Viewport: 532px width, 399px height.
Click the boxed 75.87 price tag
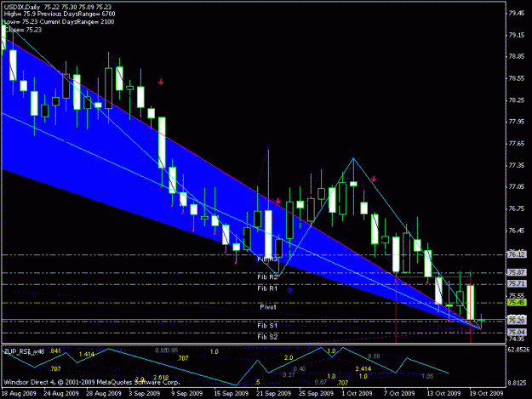pos(517,272)
